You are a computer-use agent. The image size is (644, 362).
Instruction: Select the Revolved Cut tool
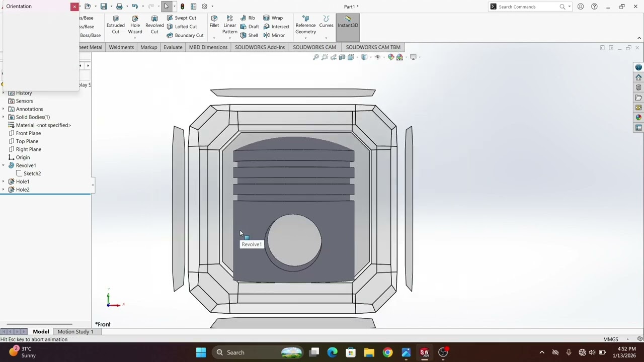154,25
